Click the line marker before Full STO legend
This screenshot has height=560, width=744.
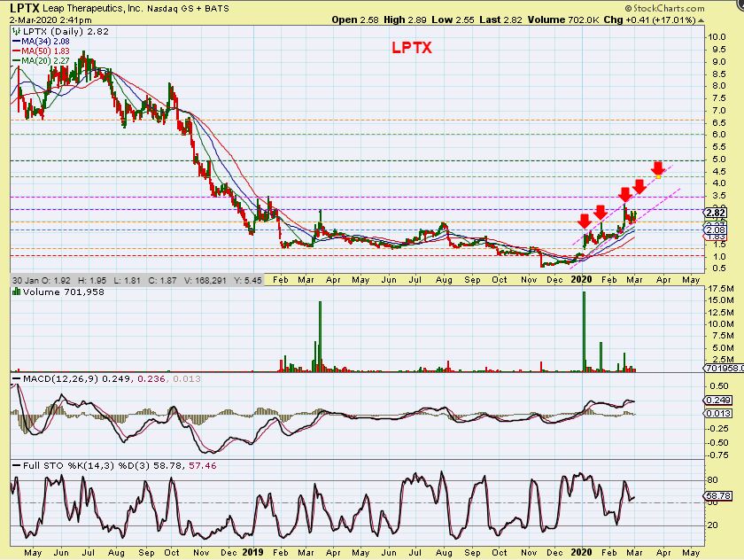pyautogui.click(x=17, y=465)
